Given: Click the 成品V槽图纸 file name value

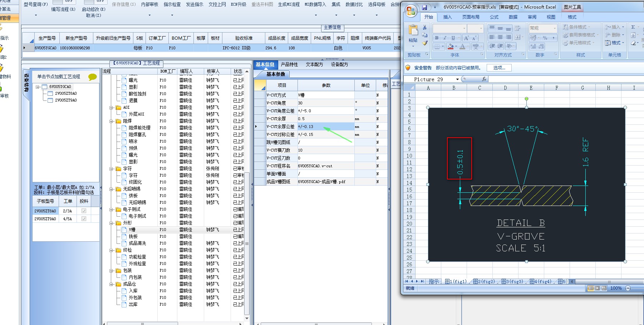Looking at the screenshot, I should (322, 182).
